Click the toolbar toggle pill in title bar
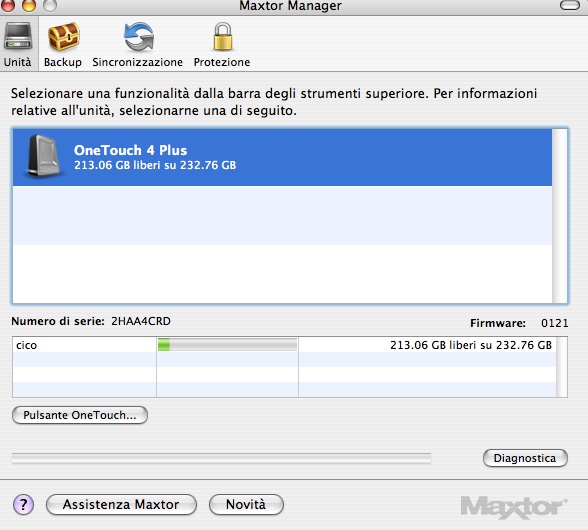Screen dimensions: 588x530 570,5
